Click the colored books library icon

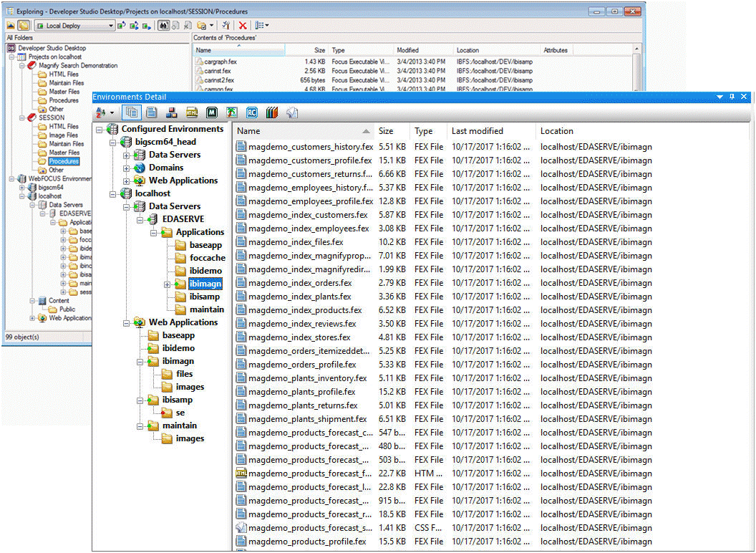(x=271, y=112)
